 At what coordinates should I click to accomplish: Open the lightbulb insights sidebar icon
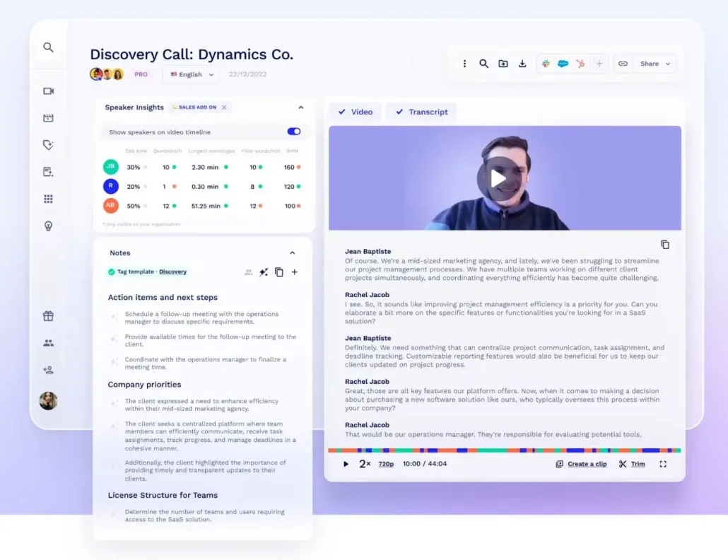point(48,226)
